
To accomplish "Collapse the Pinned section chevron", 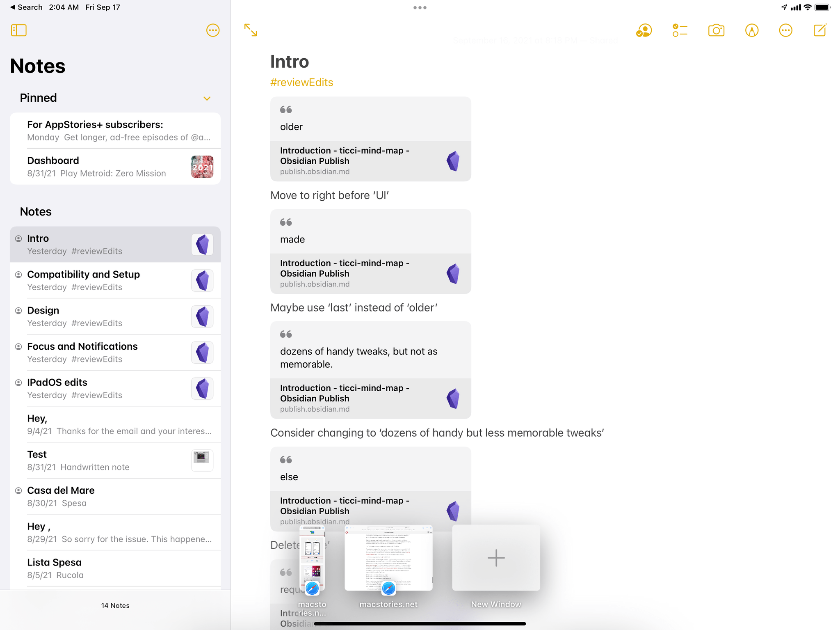I will [x=207, y=99].
